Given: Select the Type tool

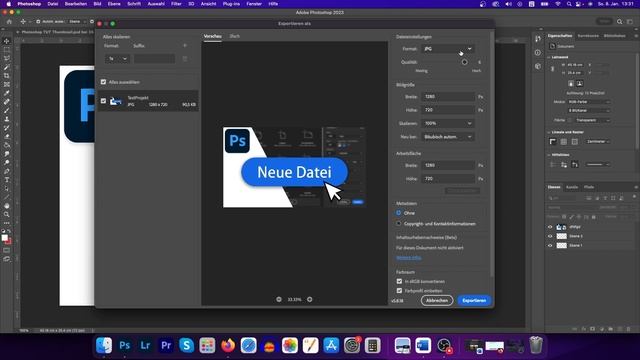Looking at the screenshot, I should (7, 180).
